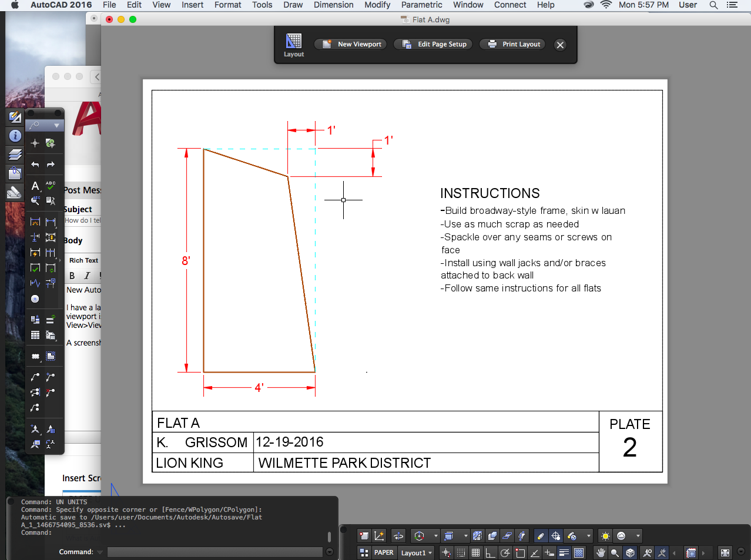Open the UCS icon dropdown arrow
Screen dimensions: 751x560
[435, 536]
